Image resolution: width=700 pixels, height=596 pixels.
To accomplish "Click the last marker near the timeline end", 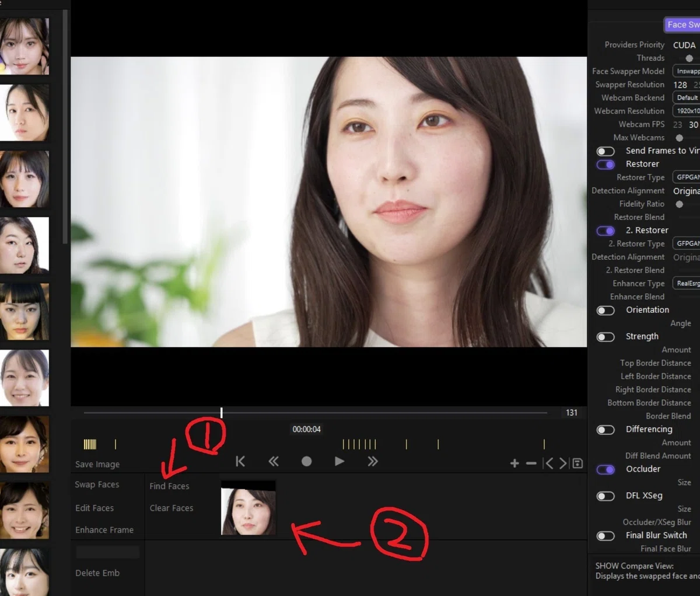I will 544,444.
